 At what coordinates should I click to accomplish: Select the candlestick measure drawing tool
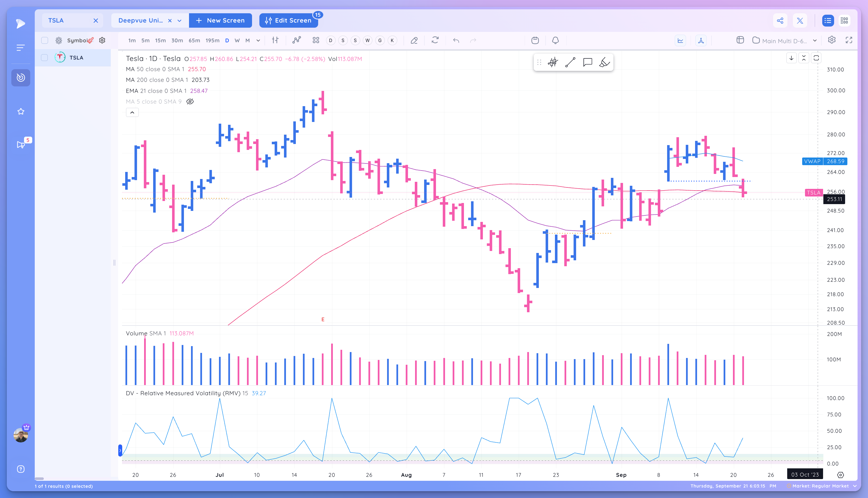click(552, 62)
